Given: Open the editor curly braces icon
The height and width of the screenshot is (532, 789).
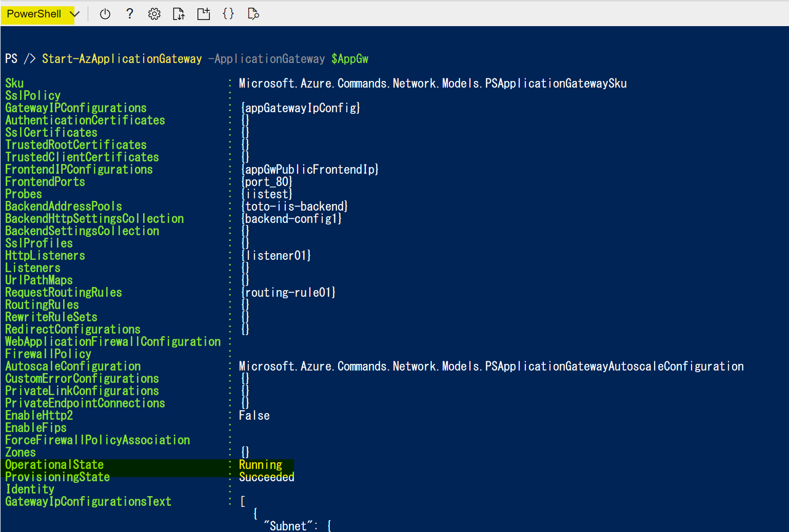Looking at the screenshot, I should tap(228, 14).
